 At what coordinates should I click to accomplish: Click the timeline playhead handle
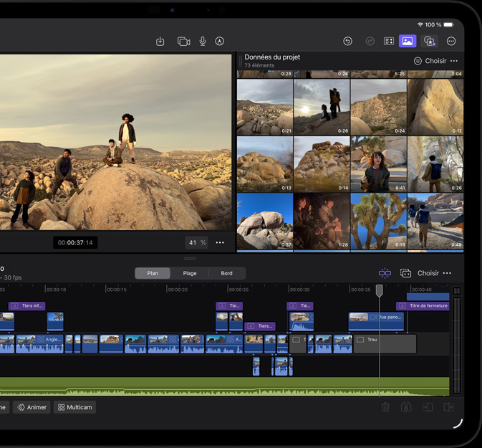coord(380,290)
